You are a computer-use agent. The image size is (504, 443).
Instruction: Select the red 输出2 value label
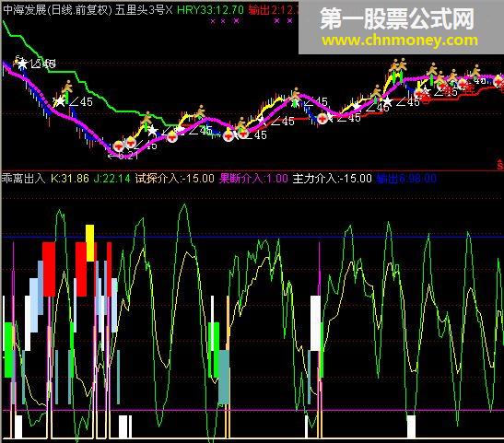[274, 10]
